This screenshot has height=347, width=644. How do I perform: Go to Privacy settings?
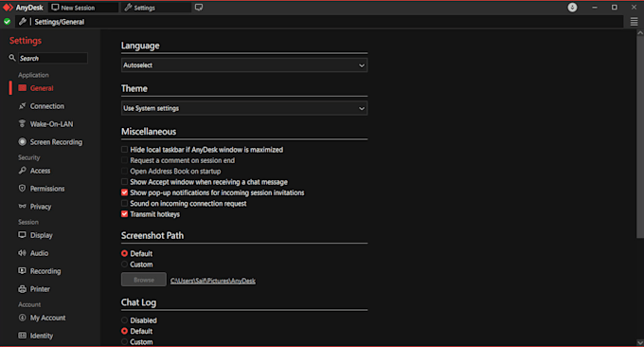tap(41, 207)
